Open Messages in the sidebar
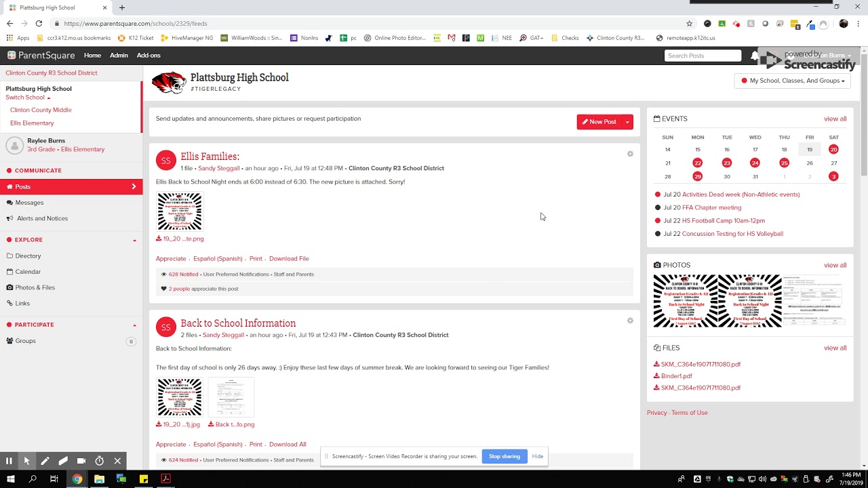The width and height of the screenshot is (868, 488). (x=29, y=203)
